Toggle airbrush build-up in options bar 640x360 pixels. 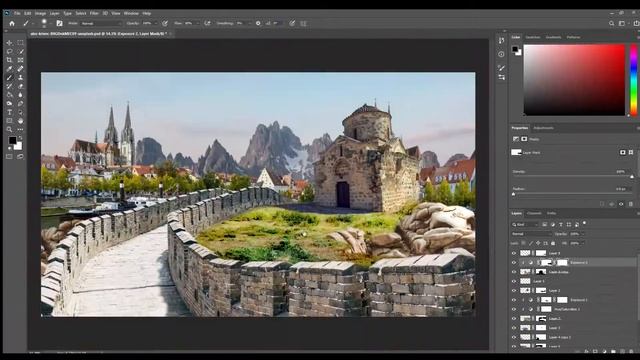[207, 24]
